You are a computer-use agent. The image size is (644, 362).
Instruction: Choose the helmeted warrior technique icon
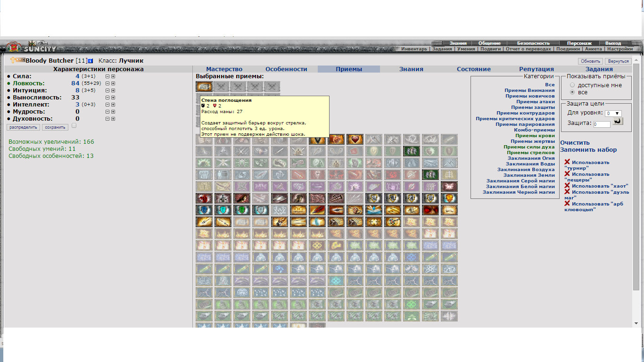pos(298,198)
